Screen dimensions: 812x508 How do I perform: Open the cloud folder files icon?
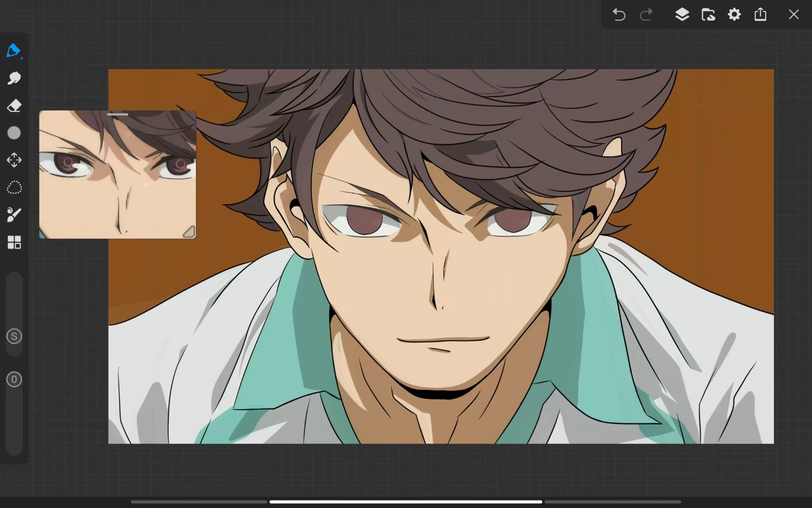(x=708, y=15)
